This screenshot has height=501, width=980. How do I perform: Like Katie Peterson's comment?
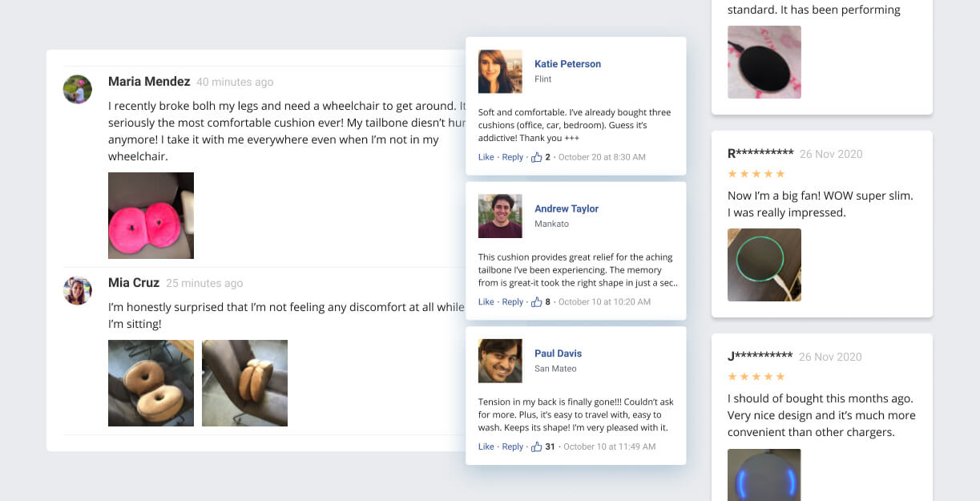point(486,157)
